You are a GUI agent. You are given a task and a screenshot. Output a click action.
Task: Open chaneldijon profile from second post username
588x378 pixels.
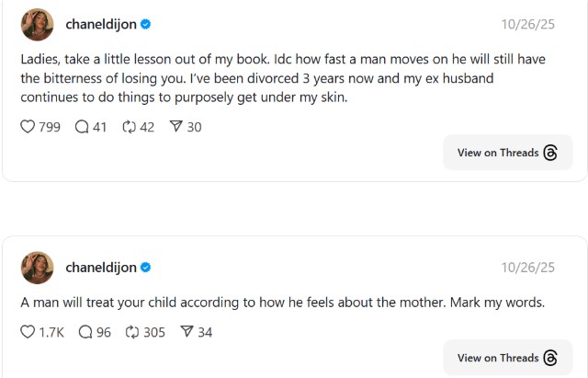coord(101,268)
